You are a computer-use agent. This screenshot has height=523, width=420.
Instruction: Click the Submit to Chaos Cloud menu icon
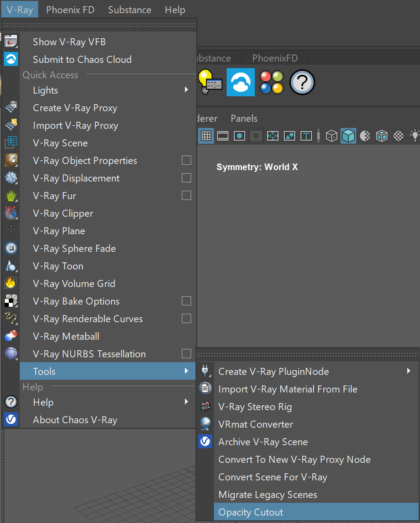(11, 59)
